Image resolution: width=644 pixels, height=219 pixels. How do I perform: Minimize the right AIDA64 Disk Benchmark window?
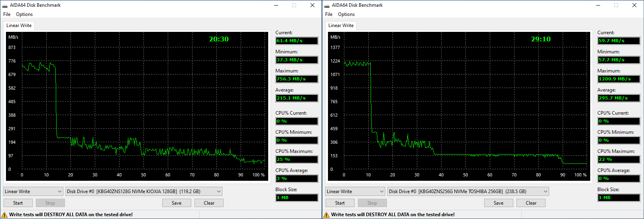(598, 5)
